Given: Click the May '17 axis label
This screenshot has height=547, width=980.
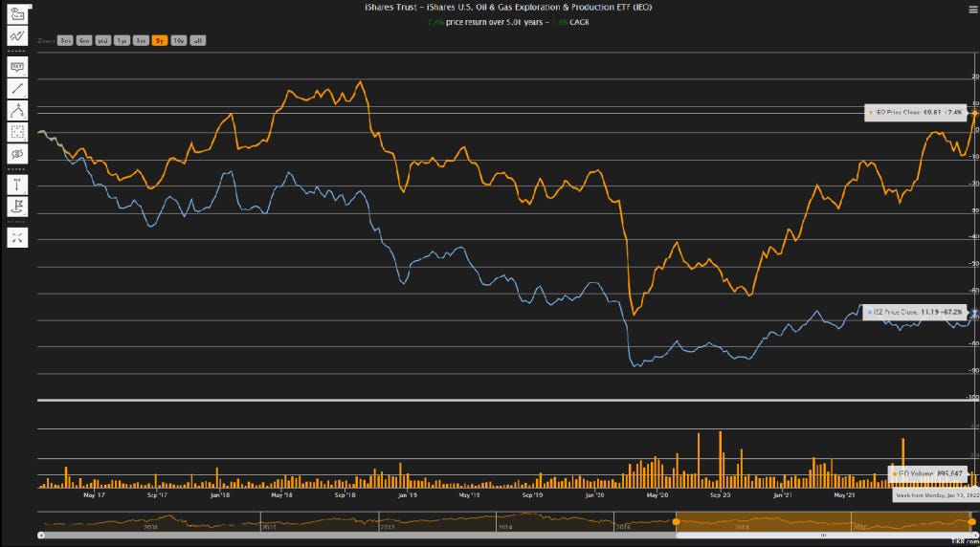Looking at the screenshot, I should coord(94,495).
